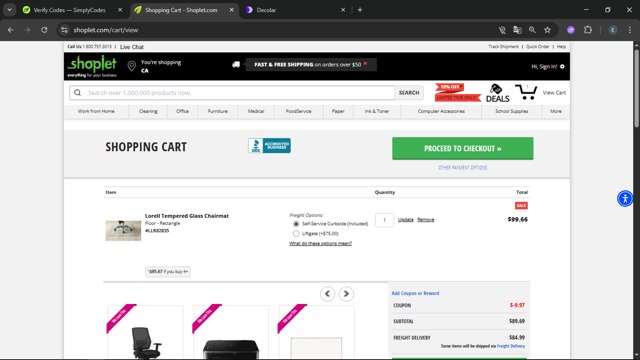This screenshot has height=360, width=640.
Task: Close the Verify Codes tab
Action: pos(120,10)
